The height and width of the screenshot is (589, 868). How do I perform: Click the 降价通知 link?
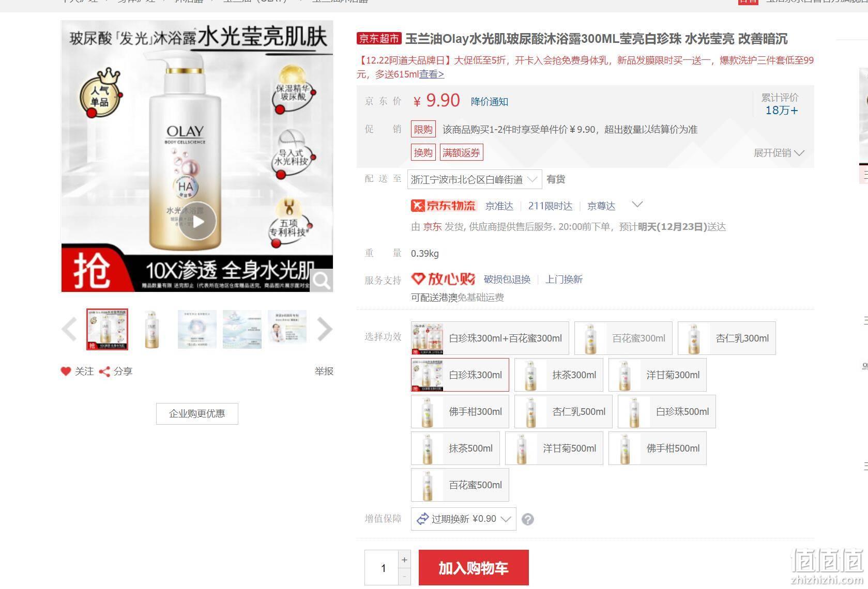coord(490,102)
